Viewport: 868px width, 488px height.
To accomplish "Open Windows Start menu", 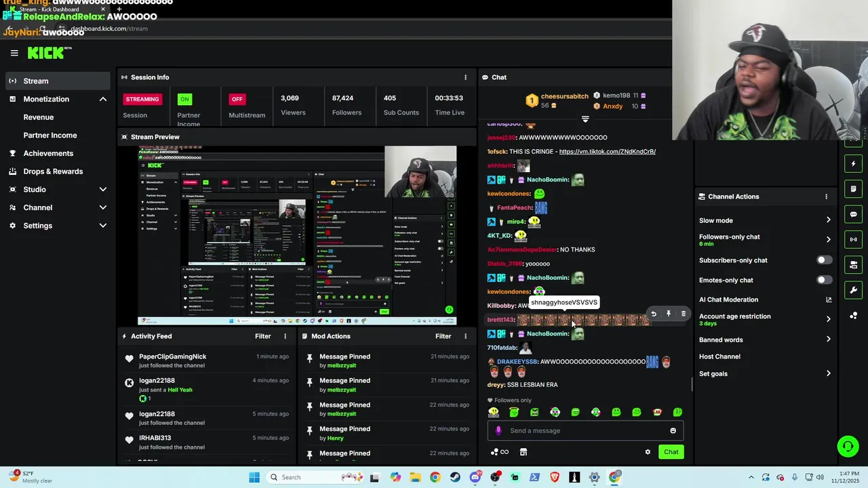I will pos(254,477).
